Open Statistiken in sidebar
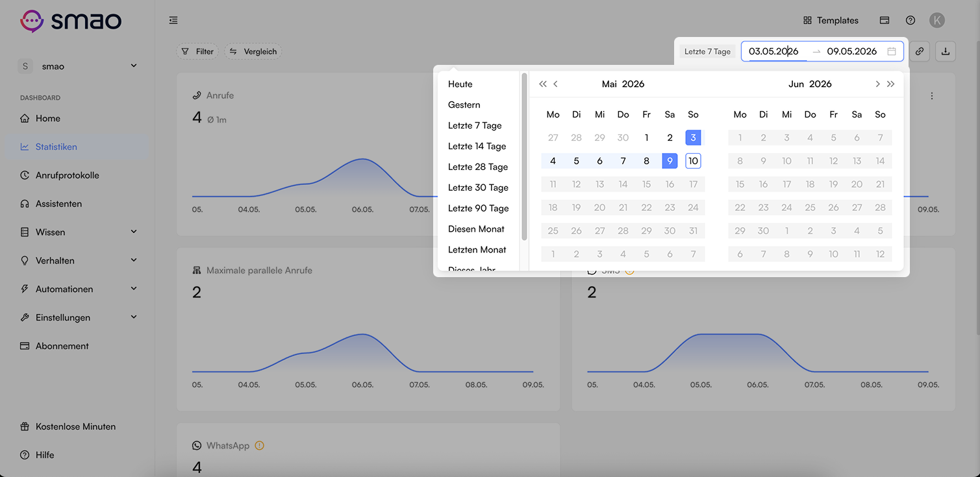Image resolution: width=980 pixels, height=477 pixels. tap(78, 147)
